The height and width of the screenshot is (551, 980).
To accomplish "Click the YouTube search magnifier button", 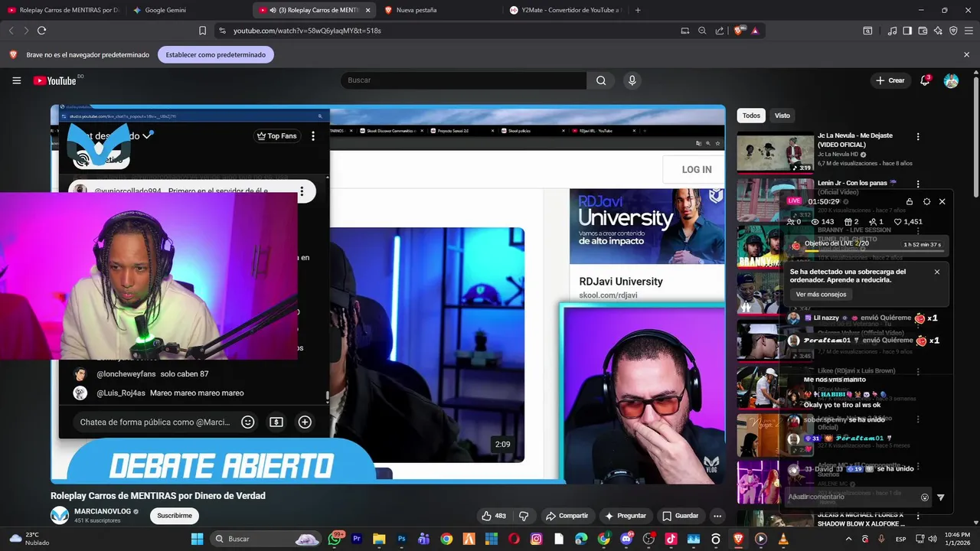I will [601, 80].
